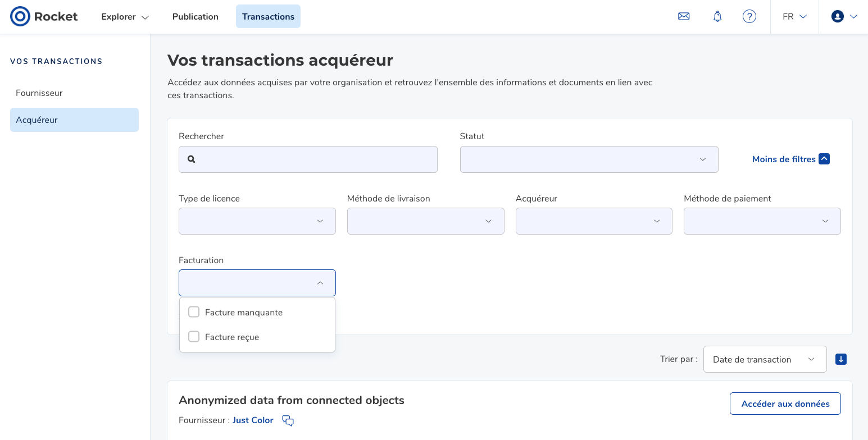Viewport: 868px width, 440px height.
Task: Check the Facture manquante option
Action: click(x=194, y=312)
